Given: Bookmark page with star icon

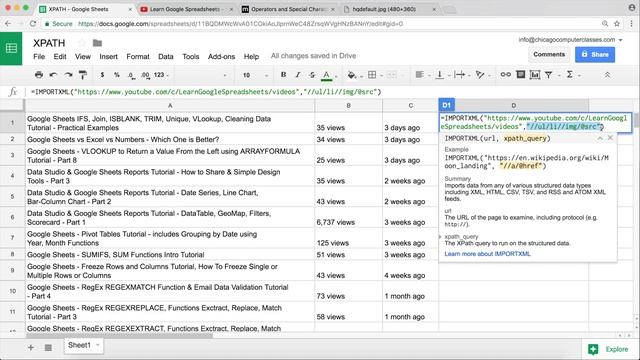Looking at the screenshot, I should 617,24.
